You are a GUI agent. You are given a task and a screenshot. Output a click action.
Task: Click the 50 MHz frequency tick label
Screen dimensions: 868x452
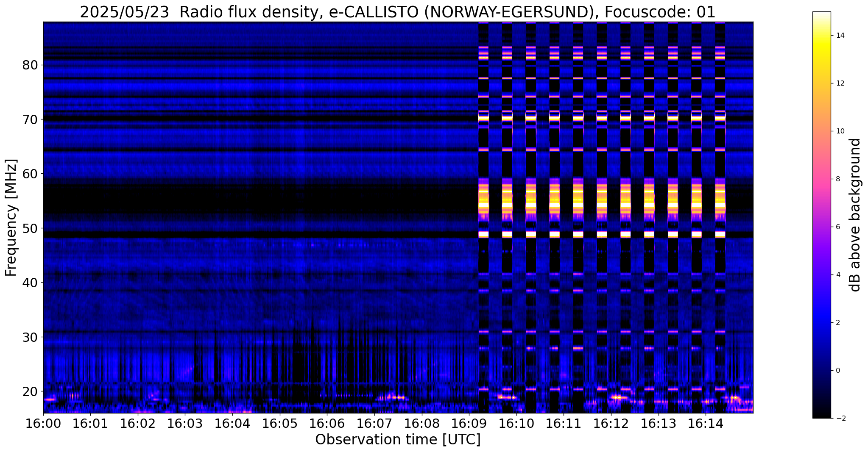[30, 228]
